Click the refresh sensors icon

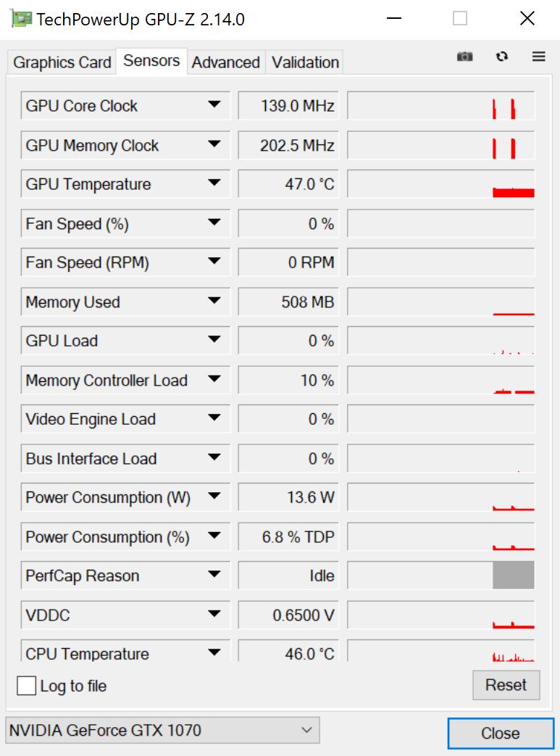(x=502, y=57)
